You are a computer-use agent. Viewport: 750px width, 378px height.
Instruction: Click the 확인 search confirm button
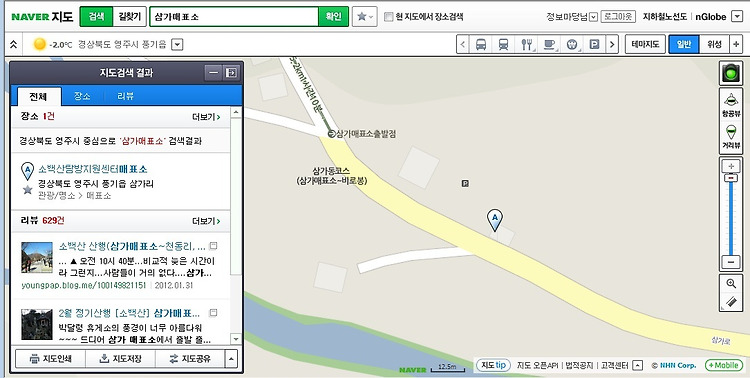pos(333,17)
